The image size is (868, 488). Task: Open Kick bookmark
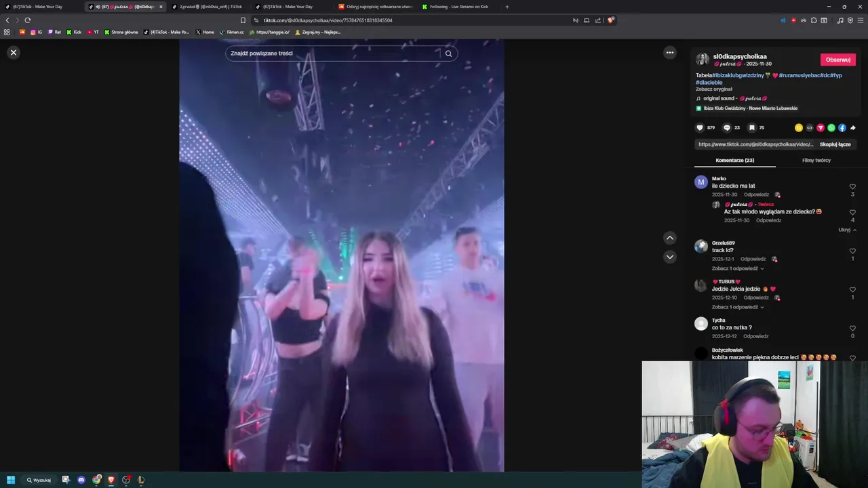point(74,32)
